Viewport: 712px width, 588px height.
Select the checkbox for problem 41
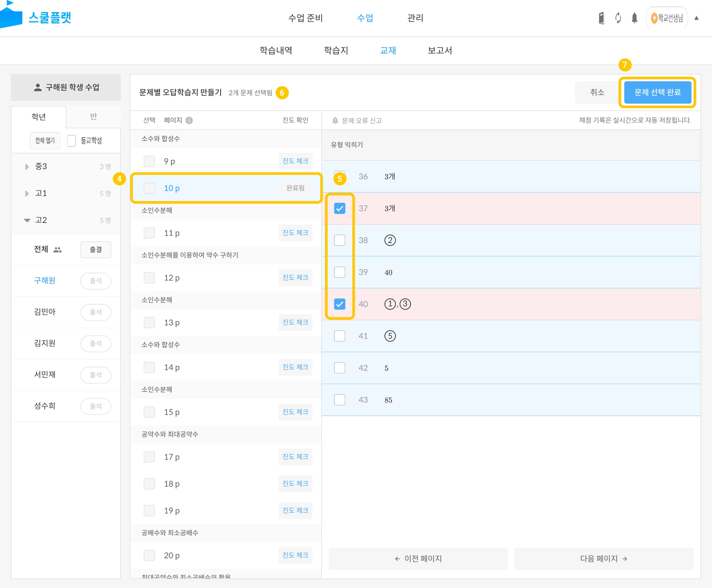click(x=339, y=336)
